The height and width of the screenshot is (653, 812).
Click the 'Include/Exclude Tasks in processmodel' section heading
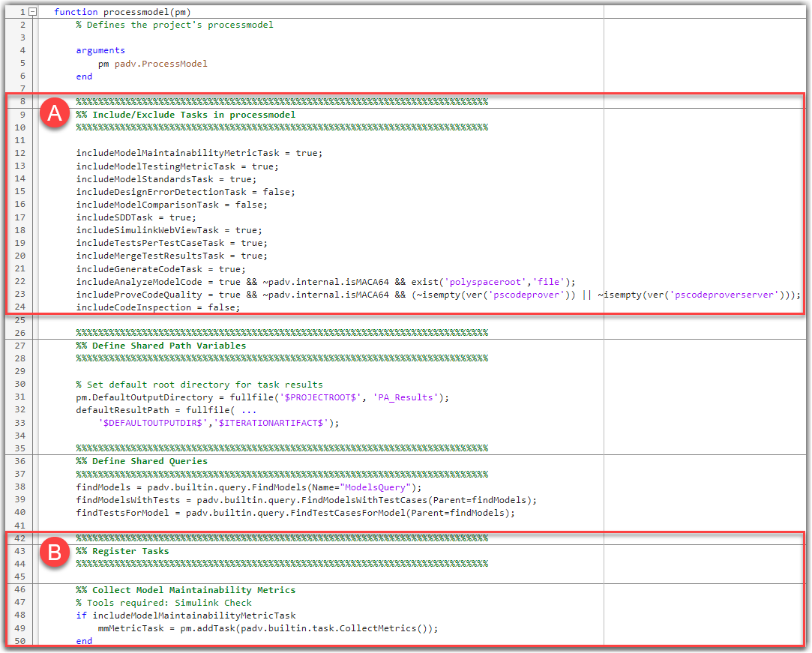[x=193, y=115]
